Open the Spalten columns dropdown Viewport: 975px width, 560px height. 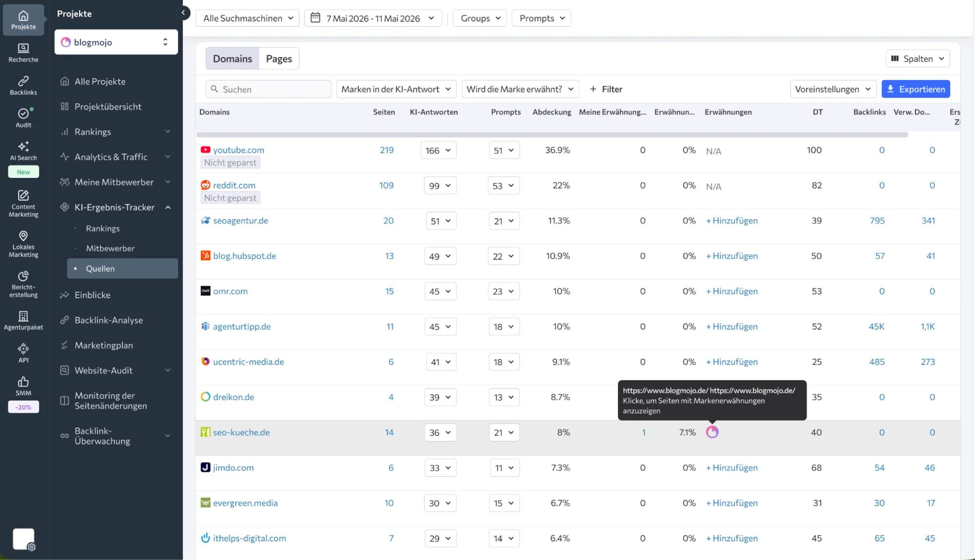(x=918, y=58)
